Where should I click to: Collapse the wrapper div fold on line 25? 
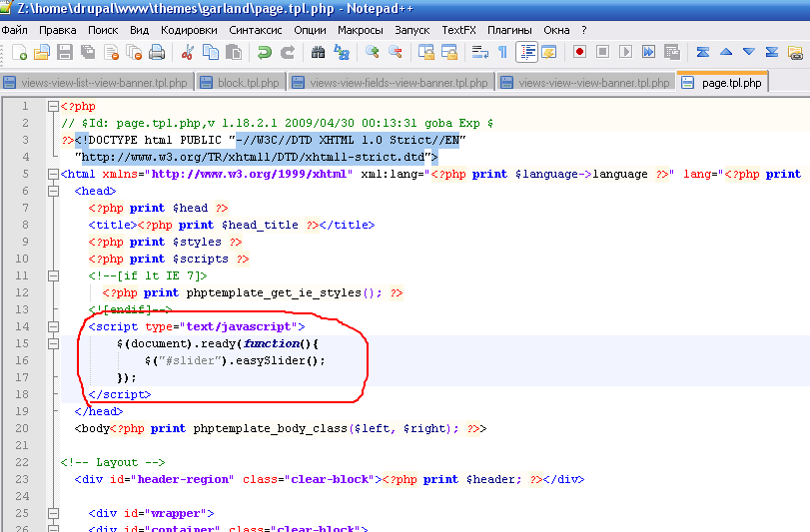click(x=53, y=513)
